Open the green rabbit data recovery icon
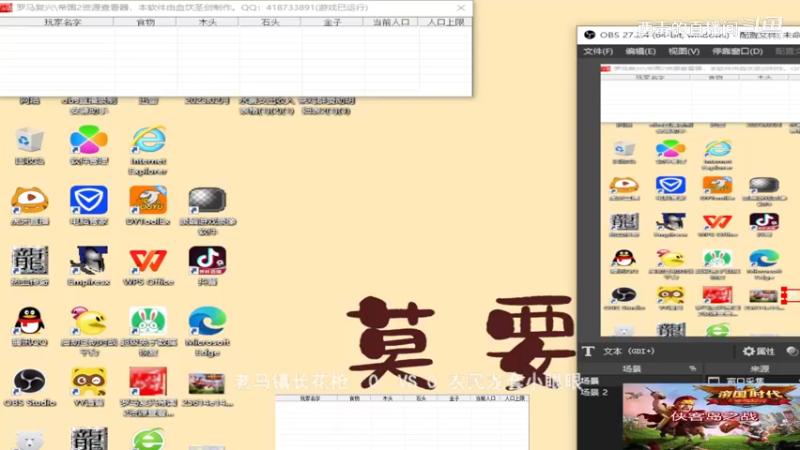The image size is (800, 450). coord(148,331)
